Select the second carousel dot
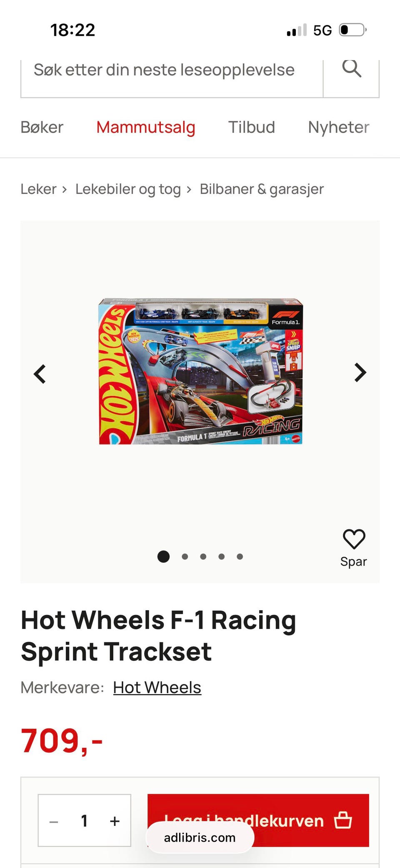 pos(185,556)
